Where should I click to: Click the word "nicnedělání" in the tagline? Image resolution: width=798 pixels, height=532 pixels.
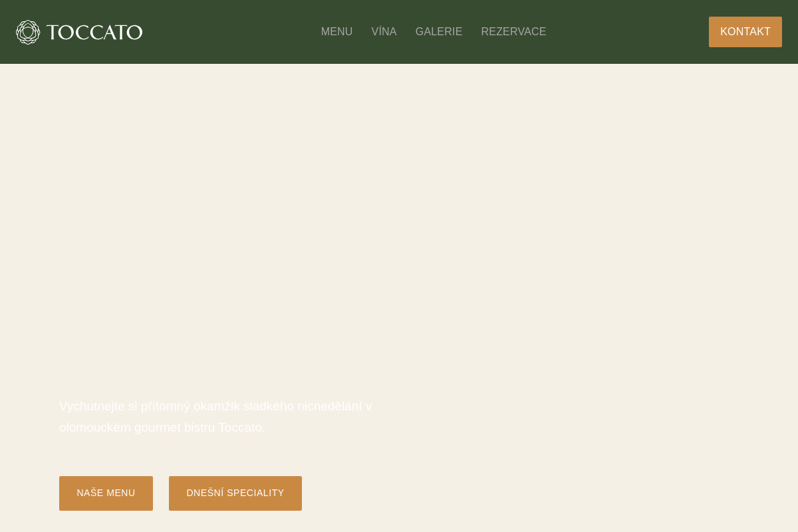click(329, 406)
